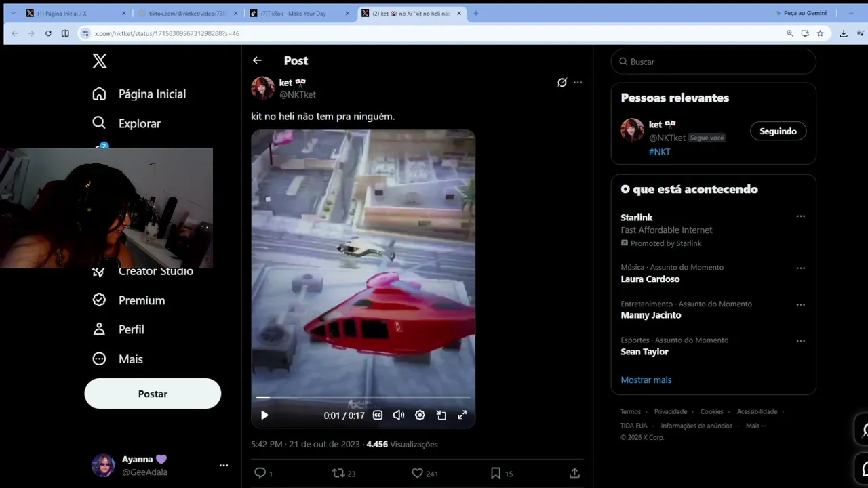
Task: Select the active ket no X tab
Action: pyautogui.click(x=412, y=14)
